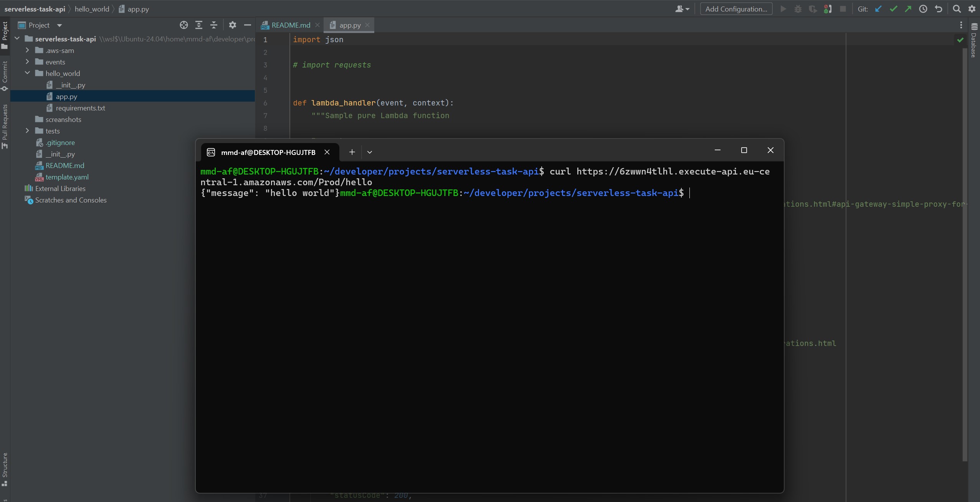
Task: Click the rollback undo icon
Action: click(x=939, y=9)
